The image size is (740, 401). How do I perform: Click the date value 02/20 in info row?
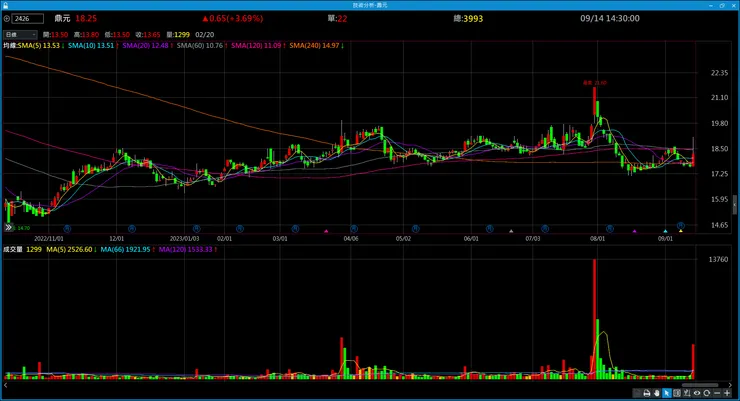click(204, 35)
